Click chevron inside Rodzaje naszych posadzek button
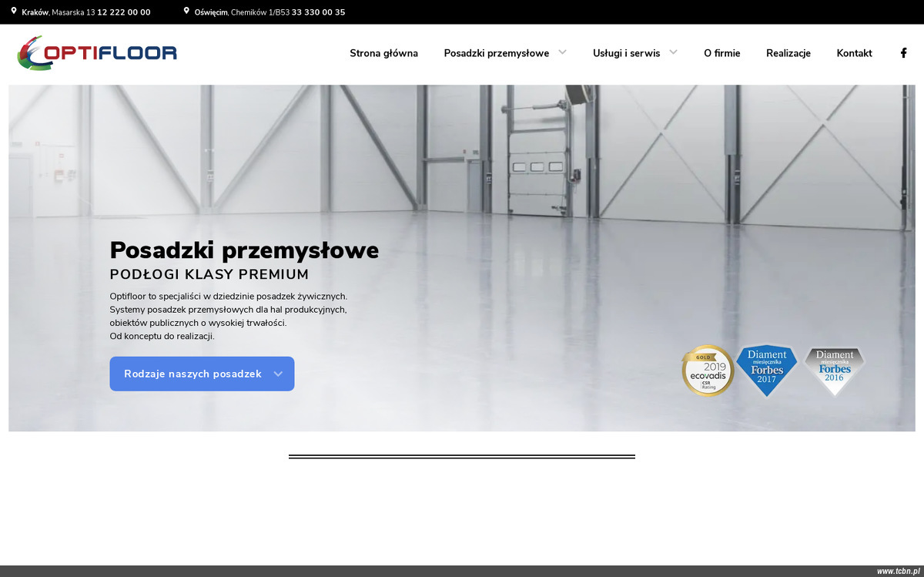The width and height of the screenshot is (924, 577). pos(278,374)
